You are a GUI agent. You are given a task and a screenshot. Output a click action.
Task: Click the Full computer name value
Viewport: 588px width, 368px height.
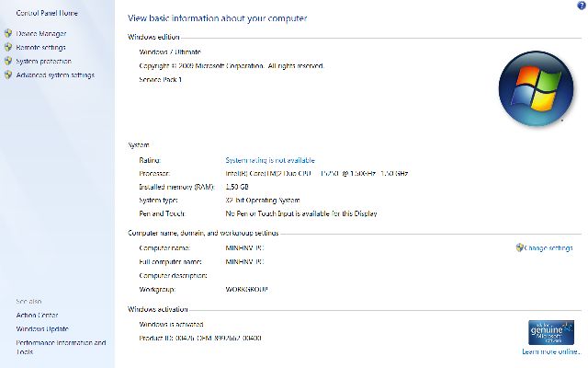click(245, 261)
